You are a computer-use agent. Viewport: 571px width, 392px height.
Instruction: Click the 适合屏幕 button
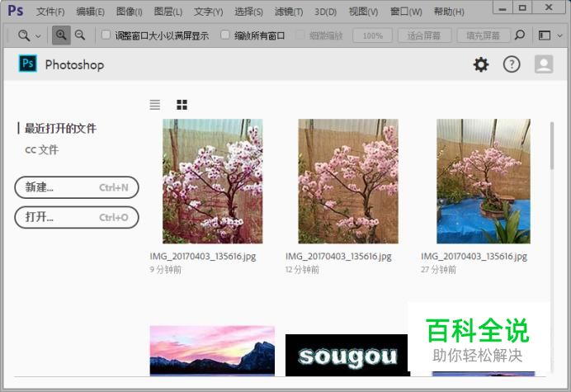(424, 35)
